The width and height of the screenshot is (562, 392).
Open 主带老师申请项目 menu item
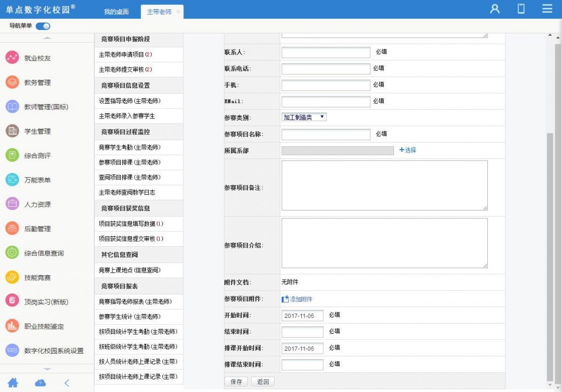point(139,54)
